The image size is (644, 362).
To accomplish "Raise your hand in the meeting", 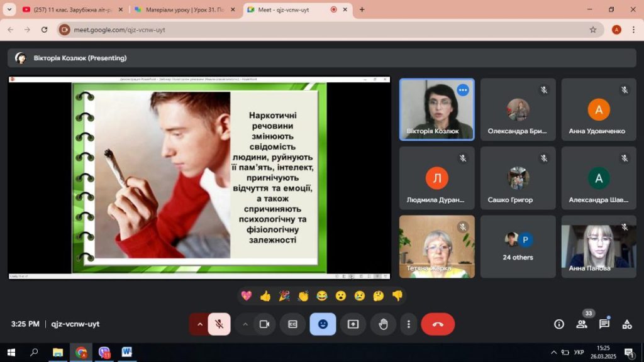I will pyautogui.click(x=383, y=324).
